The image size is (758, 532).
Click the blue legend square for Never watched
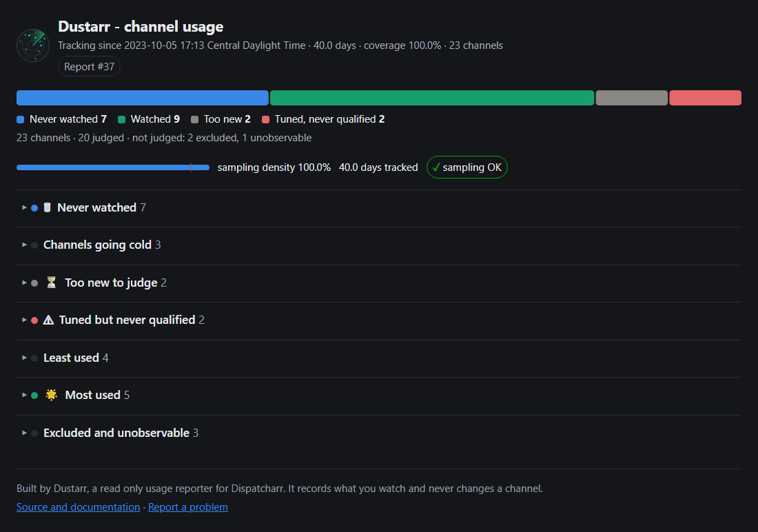(20, 119)
